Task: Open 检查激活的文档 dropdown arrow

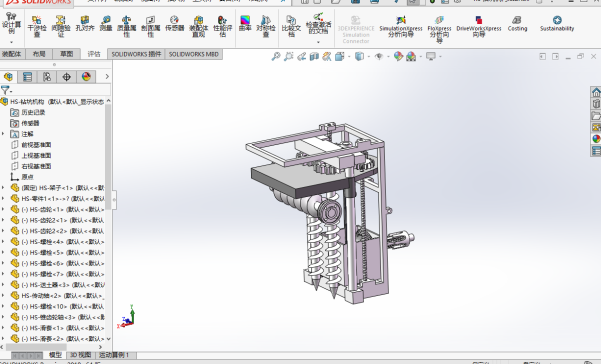Action: 318,42
